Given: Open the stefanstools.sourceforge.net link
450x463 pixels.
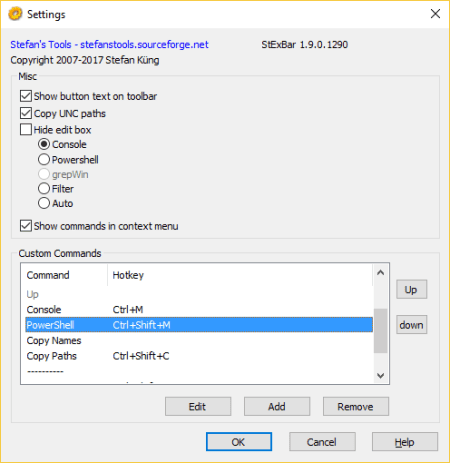Looking at the screenshot, I should point(109,44).
